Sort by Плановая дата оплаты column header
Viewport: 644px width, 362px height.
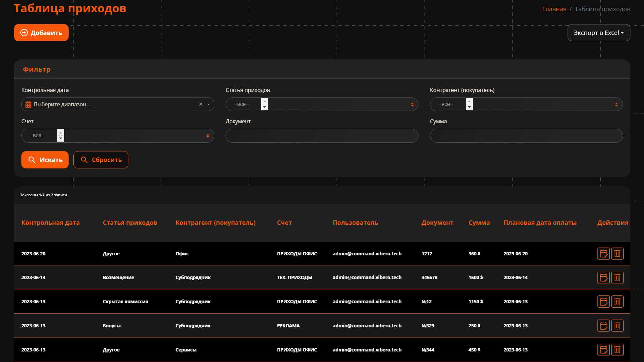pos(540,223)
